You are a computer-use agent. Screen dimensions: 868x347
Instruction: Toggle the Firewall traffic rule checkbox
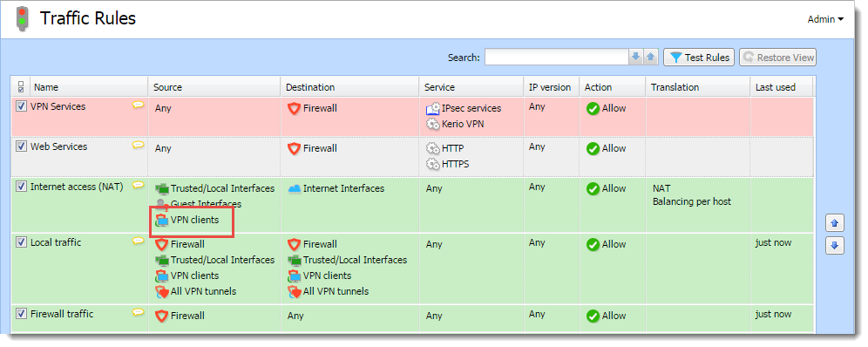click(x=21, y=314)
